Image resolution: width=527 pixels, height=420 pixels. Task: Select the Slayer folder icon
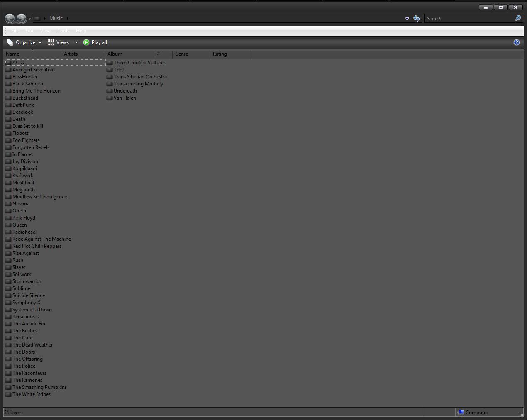[x=8, y=267]
